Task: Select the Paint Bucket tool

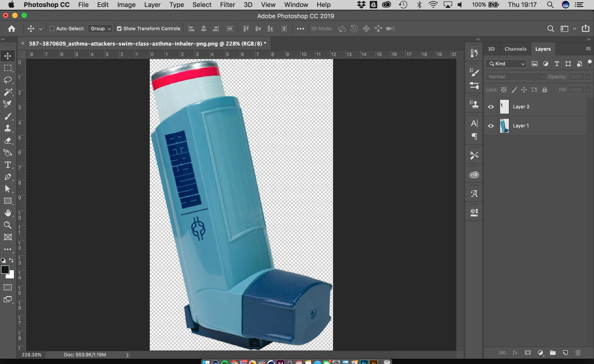Action: pos(8,153)
